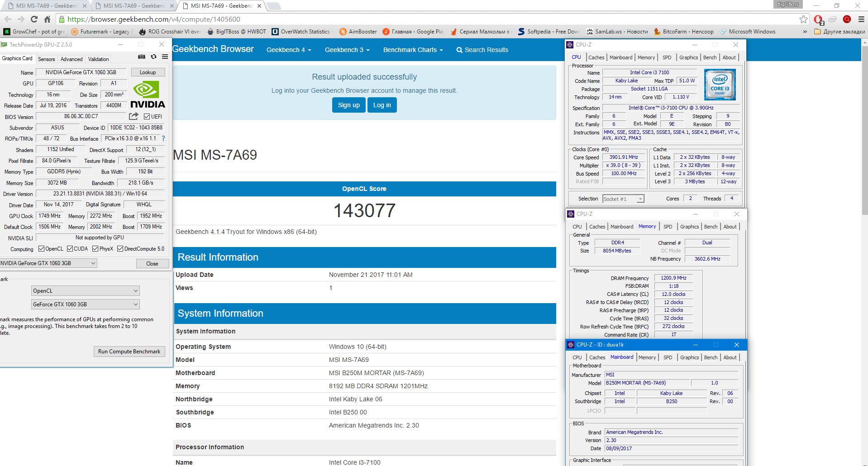The height and width of the screenshot is (466, 868).
Task: Click the Lookup button in GPU-Z
Action: click(148, 72)
